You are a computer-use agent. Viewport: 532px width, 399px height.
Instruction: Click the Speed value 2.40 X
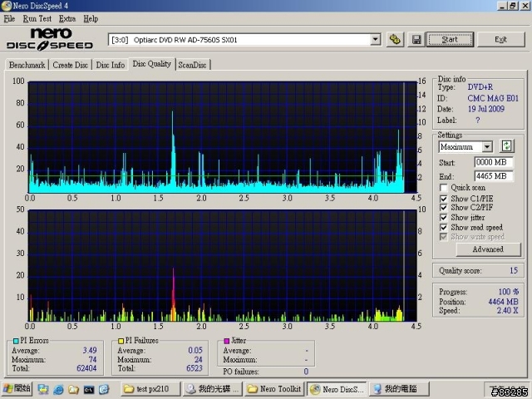click(507, 310)
